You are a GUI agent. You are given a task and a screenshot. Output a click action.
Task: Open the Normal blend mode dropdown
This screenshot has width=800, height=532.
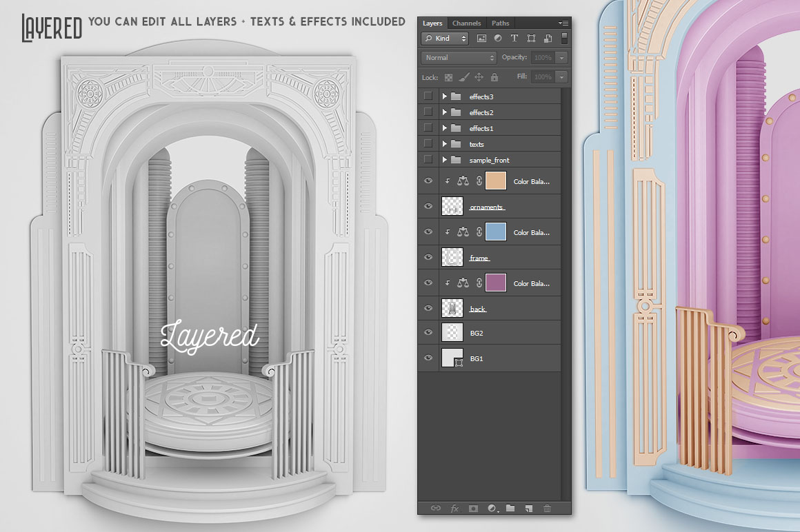tap(459, 58)
